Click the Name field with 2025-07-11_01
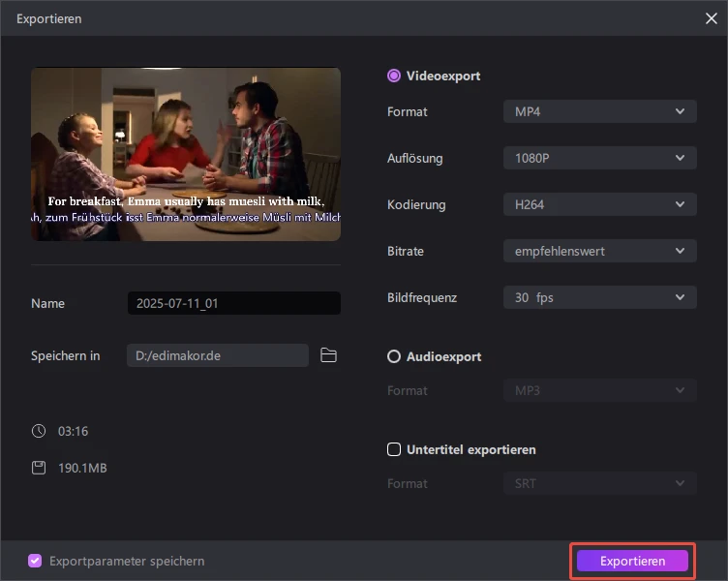This screenshot has height=581, width=728. tap(233, 303)
